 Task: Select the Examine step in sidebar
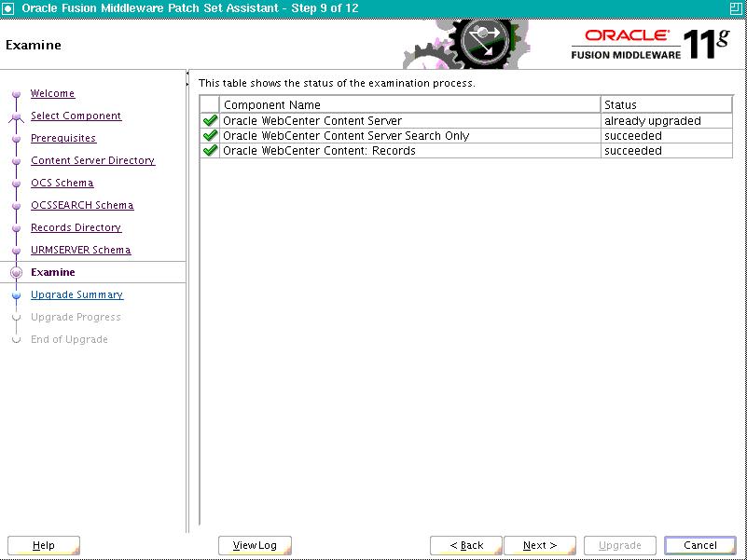(53, 272)
